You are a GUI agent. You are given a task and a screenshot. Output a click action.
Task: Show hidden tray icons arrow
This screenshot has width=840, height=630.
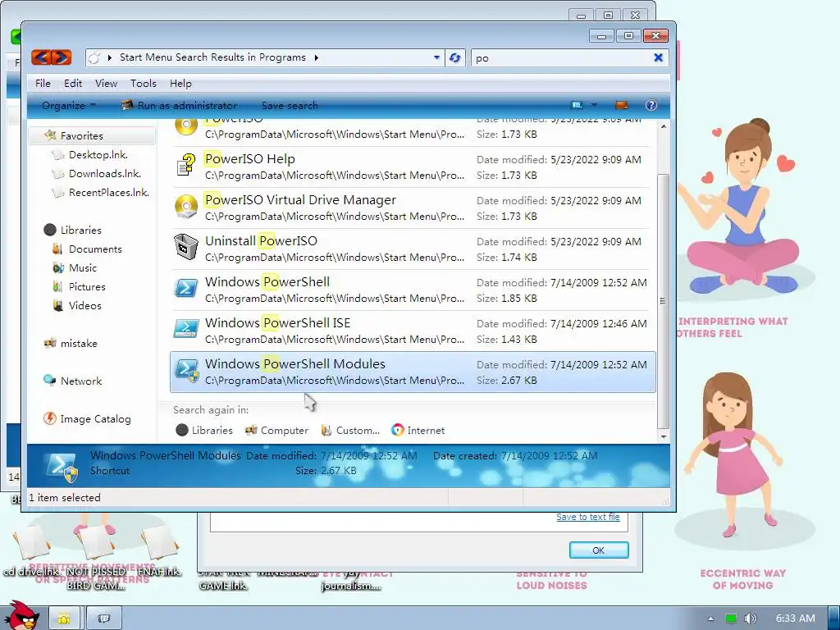pos(710,619)
